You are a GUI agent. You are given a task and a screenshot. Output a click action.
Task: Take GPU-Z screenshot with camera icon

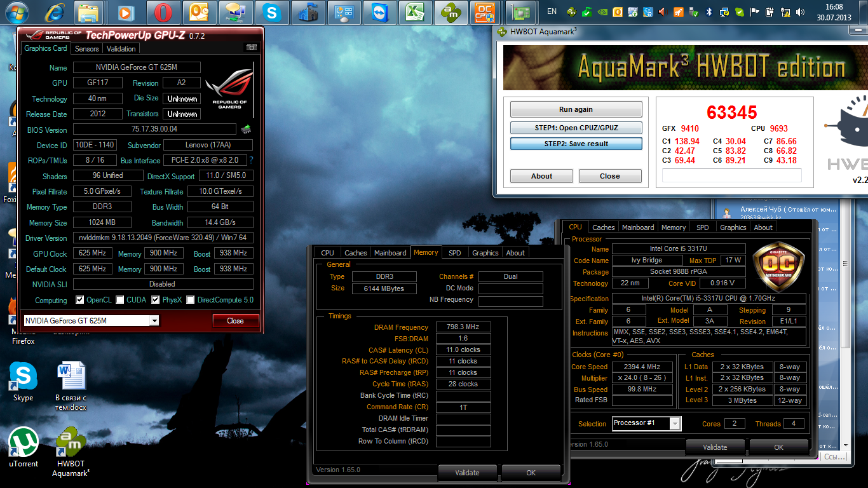coord(252,48)
